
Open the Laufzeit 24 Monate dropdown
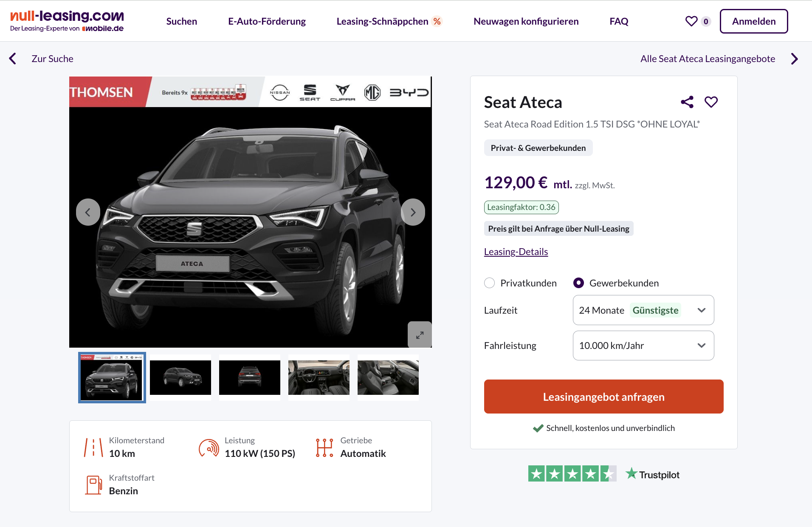[643, 310]
